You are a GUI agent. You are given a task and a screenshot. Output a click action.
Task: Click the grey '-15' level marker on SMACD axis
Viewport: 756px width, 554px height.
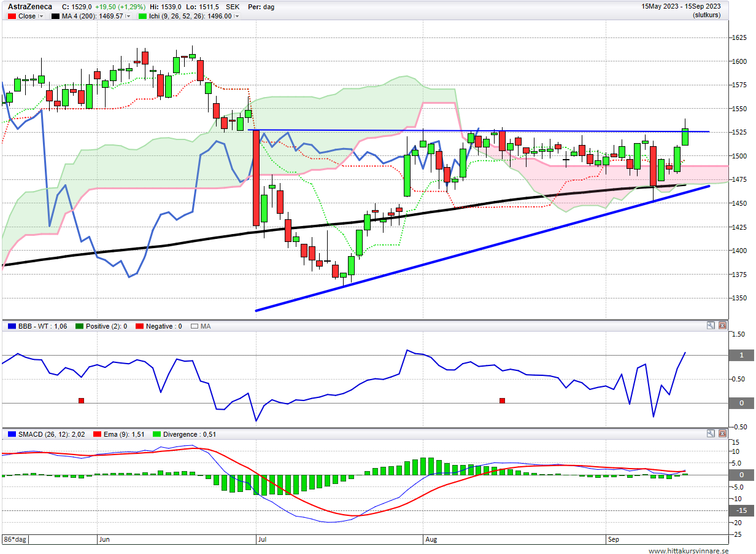coord(741,510)
